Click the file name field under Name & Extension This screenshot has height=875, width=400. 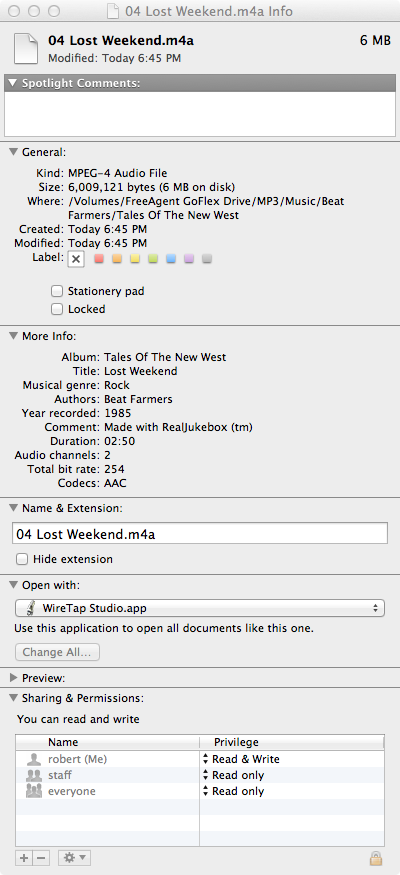[200, 533]
